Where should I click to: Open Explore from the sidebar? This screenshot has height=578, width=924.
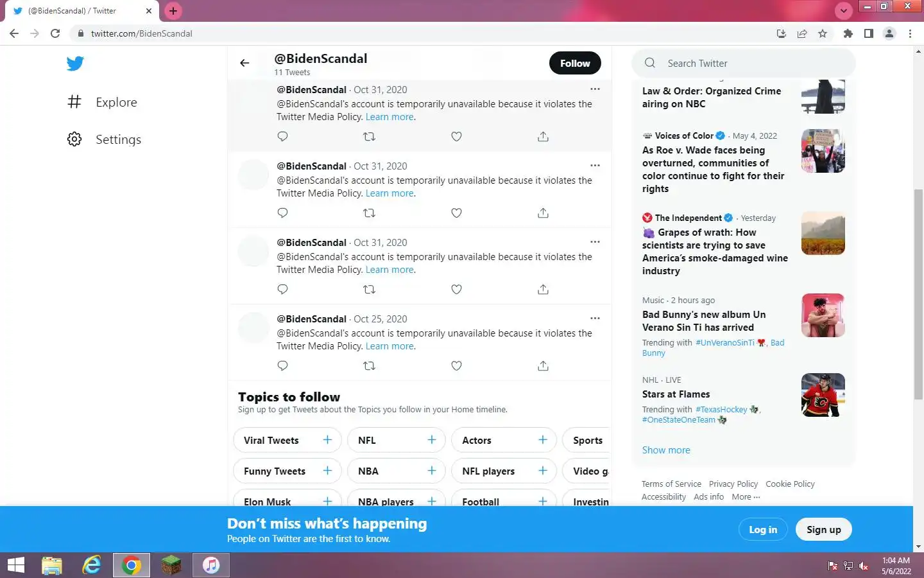click(x=103, y=102)
